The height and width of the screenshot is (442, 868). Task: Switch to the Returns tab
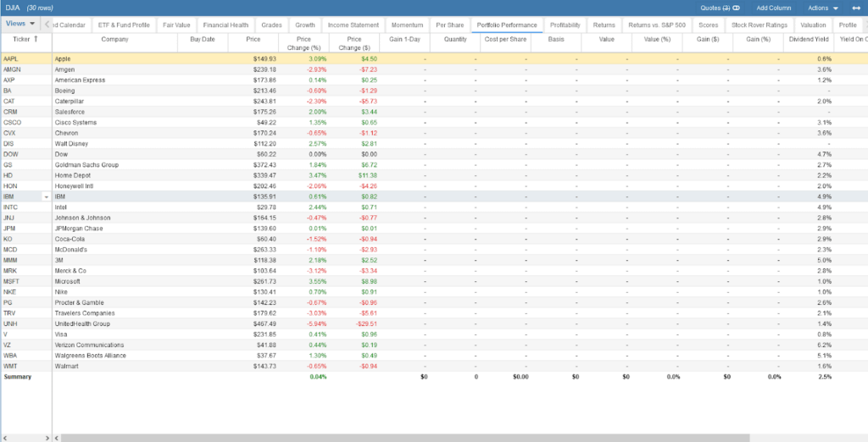click(x=604, y=25)
